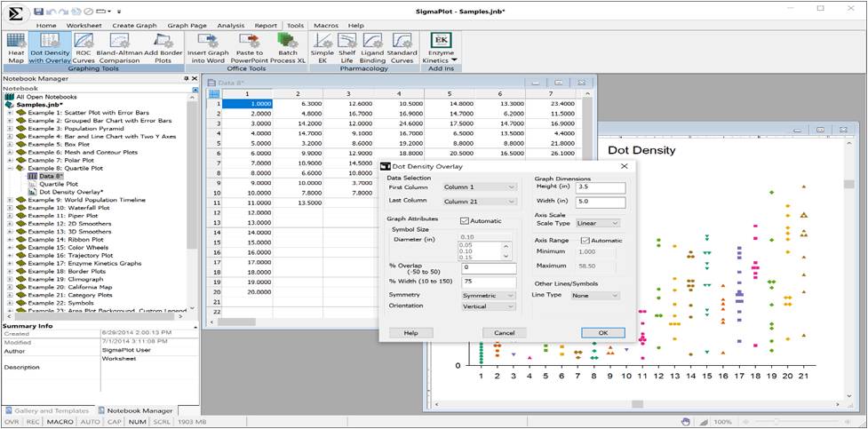
Task: Toggle Automatic checkbox for Graph Attributes
Action: click(x=464, y=220)
